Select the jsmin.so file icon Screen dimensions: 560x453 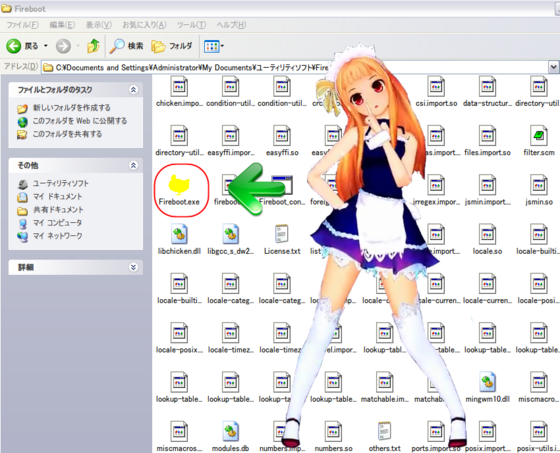point(539,185)
